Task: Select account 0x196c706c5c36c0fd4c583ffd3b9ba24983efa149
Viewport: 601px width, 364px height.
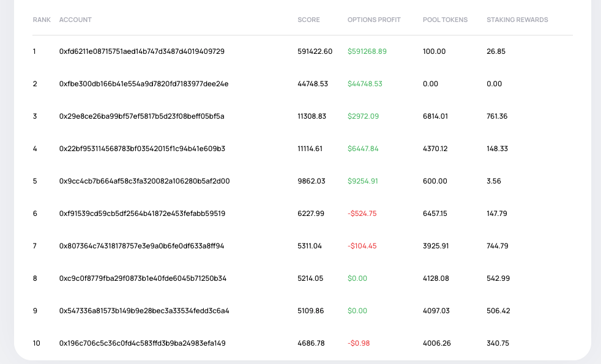Action: point(142,343)
